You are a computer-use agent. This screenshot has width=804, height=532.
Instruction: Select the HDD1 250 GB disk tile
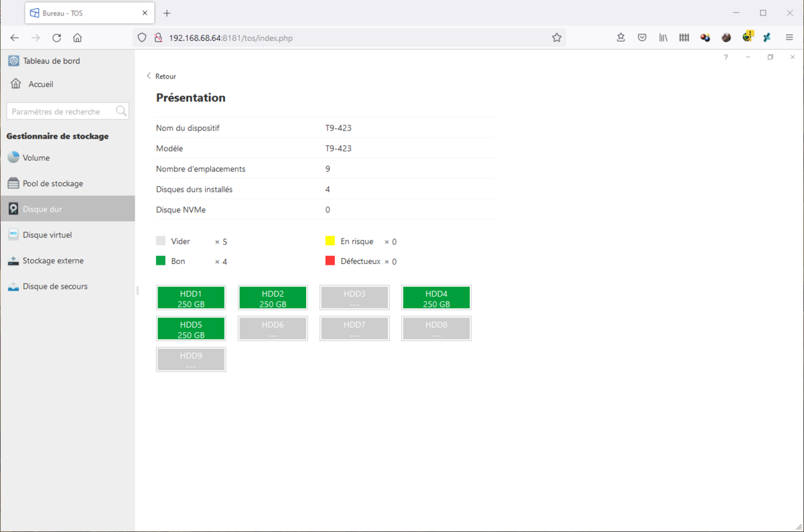pos(191,298)
